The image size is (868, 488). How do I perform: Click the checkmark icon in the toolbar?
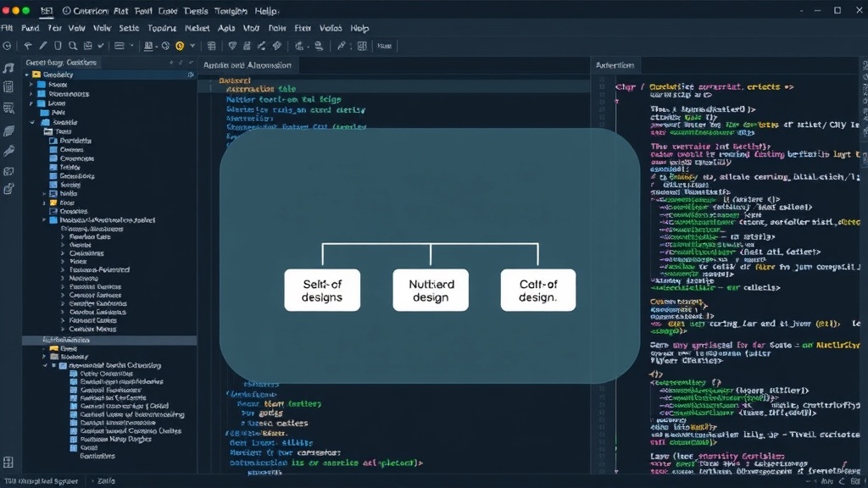101,46
